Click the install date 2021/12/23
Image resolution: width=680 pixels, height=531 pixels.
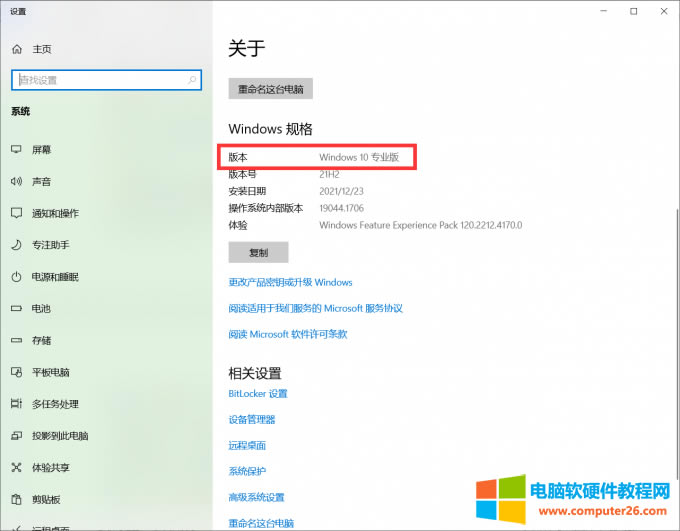341,191
